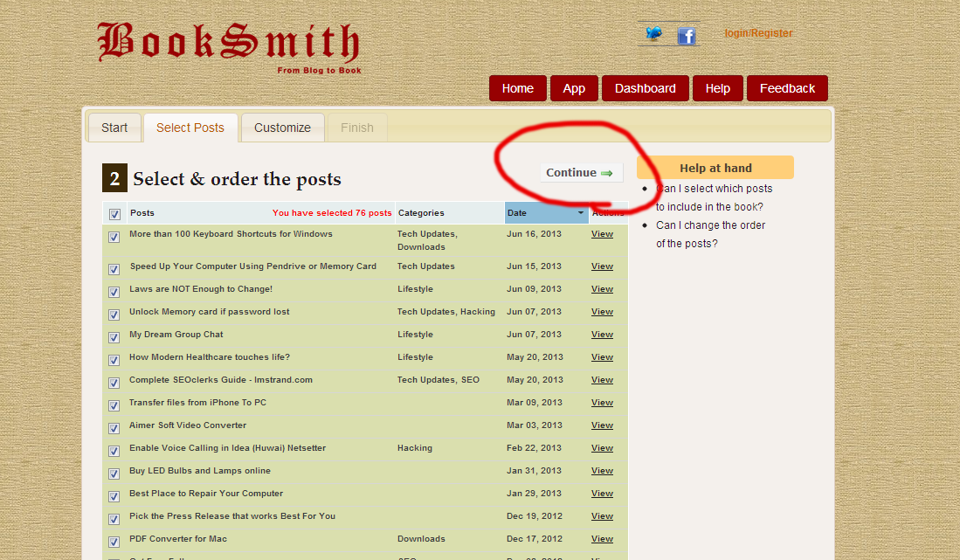
Task: Open the Twitter bird icon link
Action: click(x=654, y=34)
